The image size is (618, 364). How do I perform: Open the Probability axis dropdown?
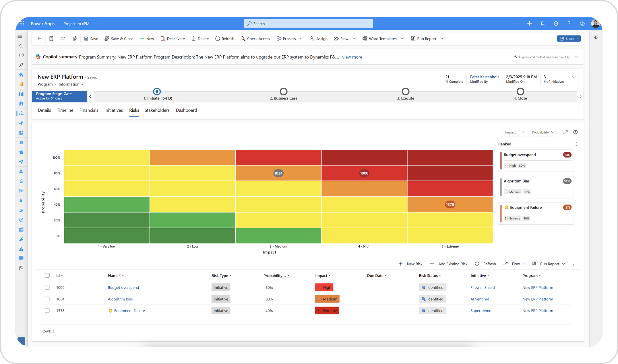[x=543, y=132]
